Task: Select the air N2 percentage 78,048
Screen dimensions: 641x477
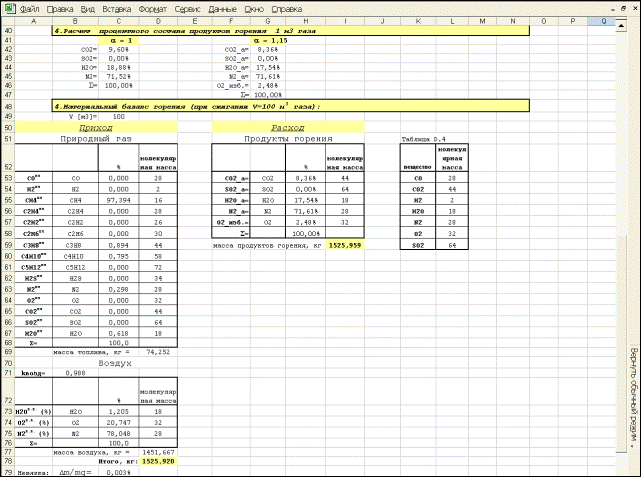Action: (x=119, y=434)
